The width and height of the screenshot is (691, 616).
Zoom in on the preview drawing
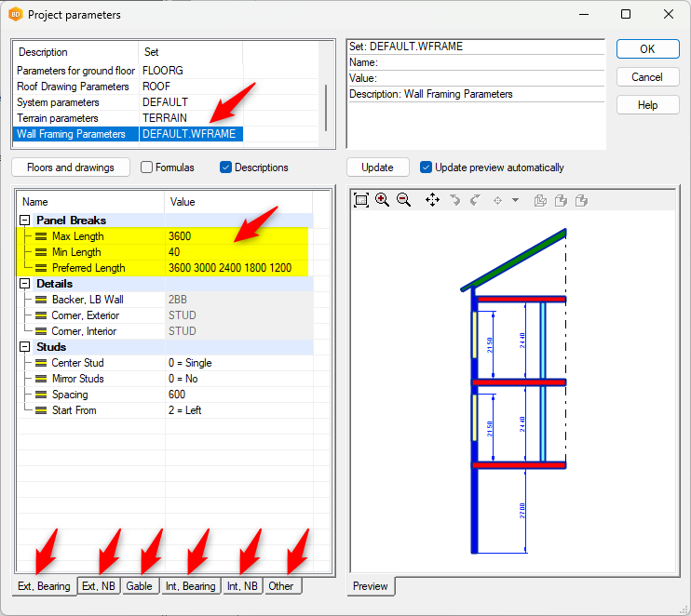(x=382, y=200)
